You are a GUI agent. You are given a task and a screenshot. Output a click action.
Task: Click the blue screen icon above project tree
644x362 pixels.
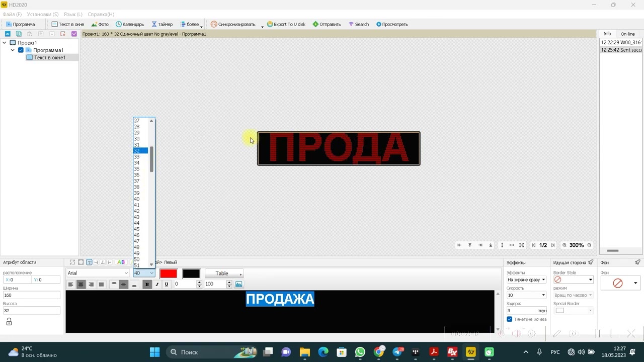(x=8, y=34)
